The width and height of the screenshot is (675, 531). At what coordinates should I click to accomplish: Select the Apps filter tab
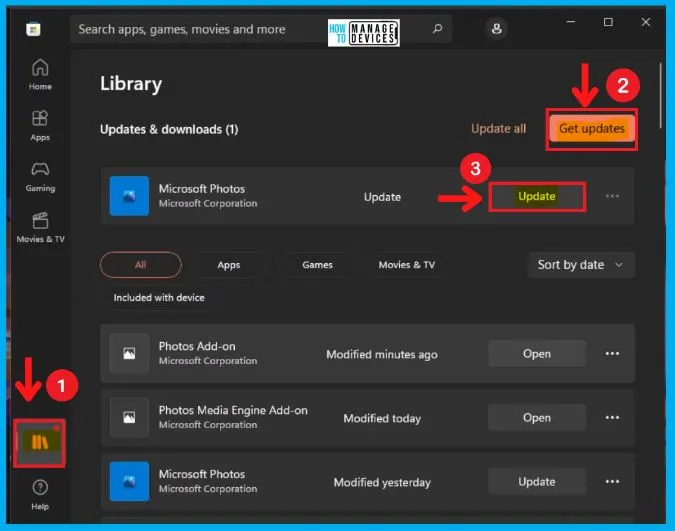(229, 265)
